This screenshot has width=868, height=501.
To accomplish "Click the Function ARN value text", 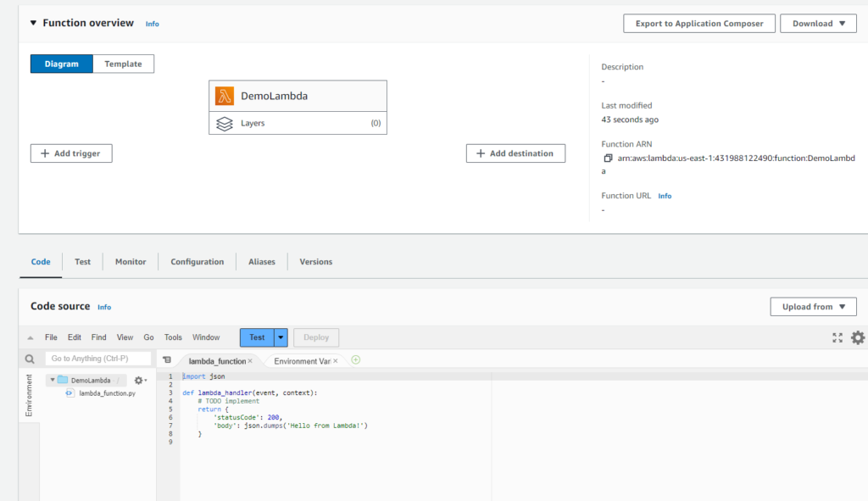I will pos(728,164).
